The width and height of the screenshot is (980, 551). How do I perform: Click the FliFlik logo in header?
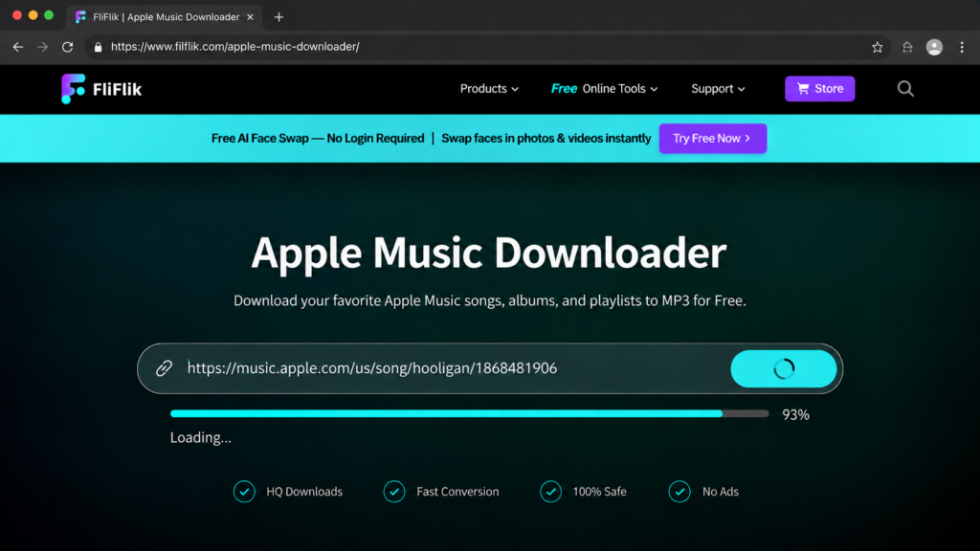[x=101, y=89]
